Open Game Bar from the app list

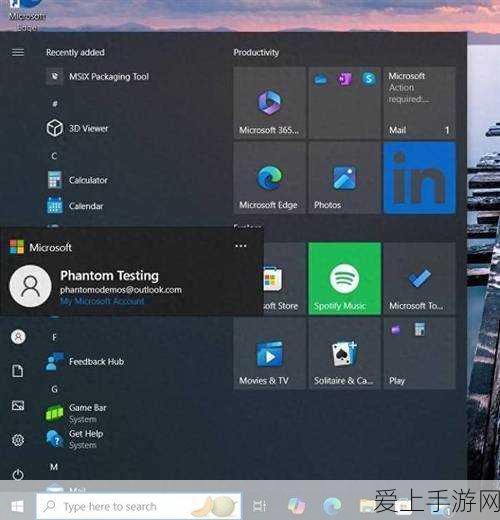click(76, 413)
